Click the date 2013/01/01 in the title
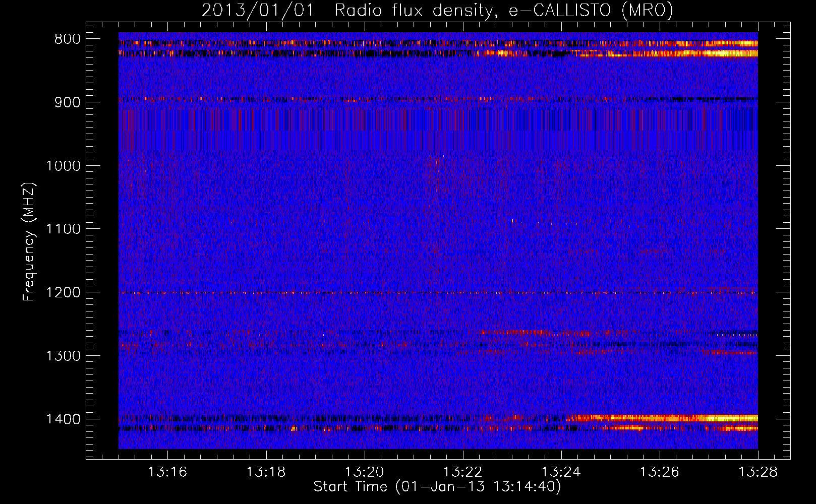The height and width of the screenshot is (504, 816). click(x=258, y=10)
